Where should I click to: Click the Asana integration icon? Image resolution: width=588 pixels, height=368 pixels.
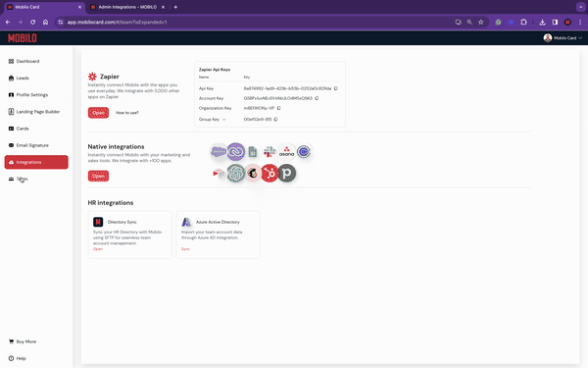286,152
